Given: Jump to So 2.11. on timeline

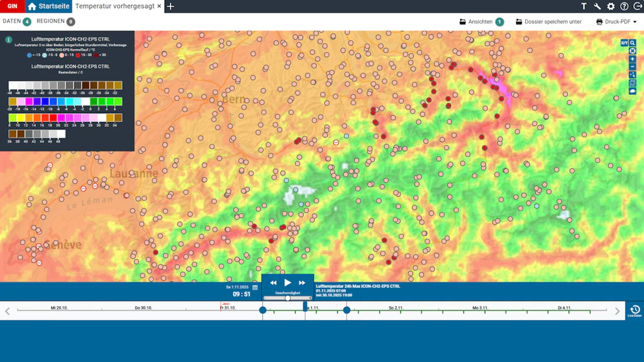Looking at the screenshot, I should (x=396, y=308).
